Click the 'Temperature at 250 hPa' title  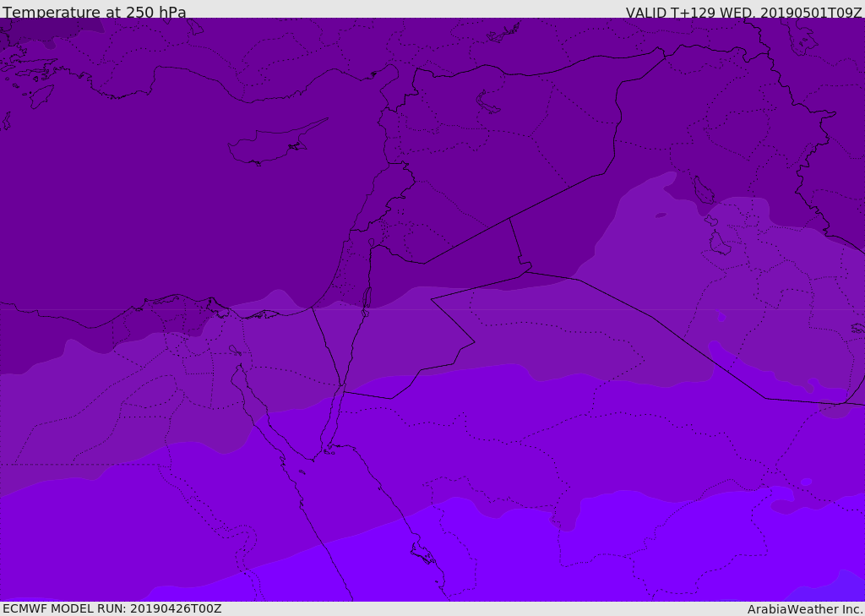pyautogui.click(x=95, y=12)
